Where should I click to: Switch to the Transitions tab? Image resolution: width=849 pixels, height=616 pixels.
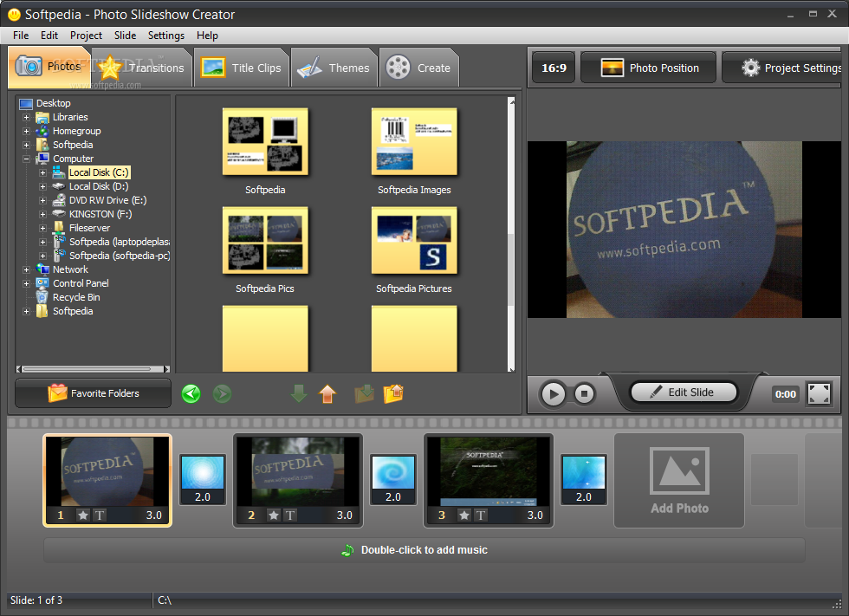[x=141, y=68]
